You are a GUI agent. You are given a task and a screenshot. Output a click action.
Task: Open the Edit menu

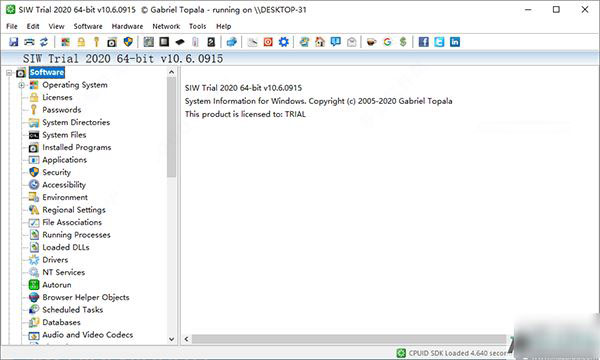click(x=33, y=26)
